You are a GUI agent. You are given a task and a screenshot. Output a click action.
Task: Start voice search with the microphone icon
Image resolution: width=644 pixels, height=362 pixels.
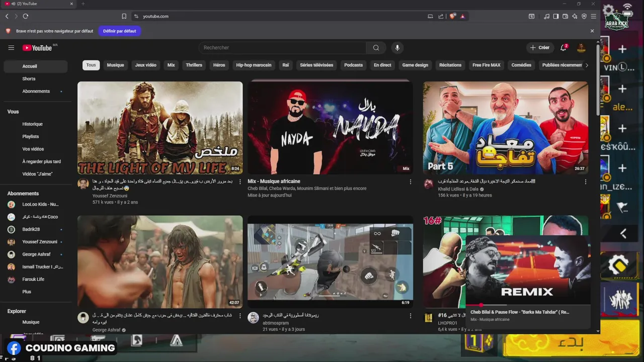click(397, 48)
